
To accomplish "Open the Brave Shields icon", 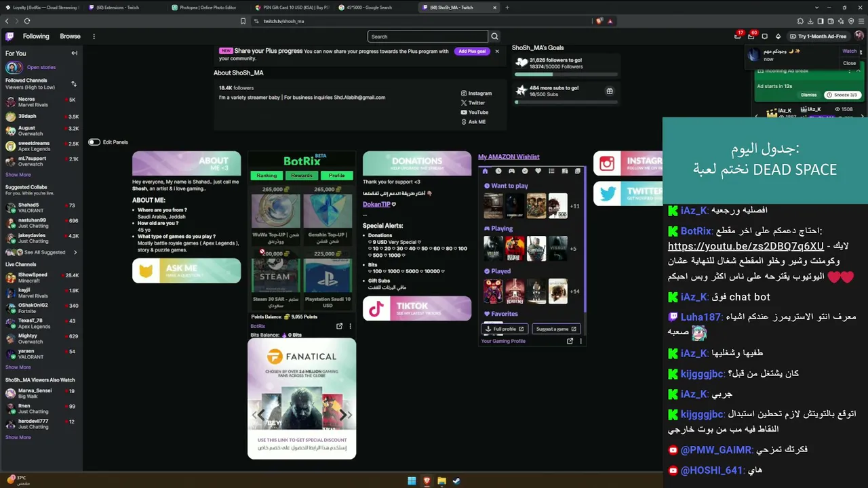I will pyautogui.click(x=599, y=21).
